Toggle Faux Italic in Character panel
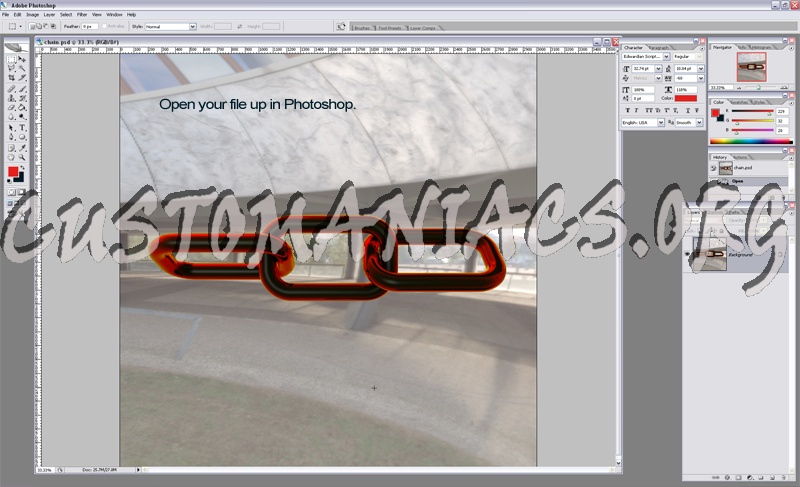Image resolution: width=800 pixels, height=487 pixels. [636, 110]
